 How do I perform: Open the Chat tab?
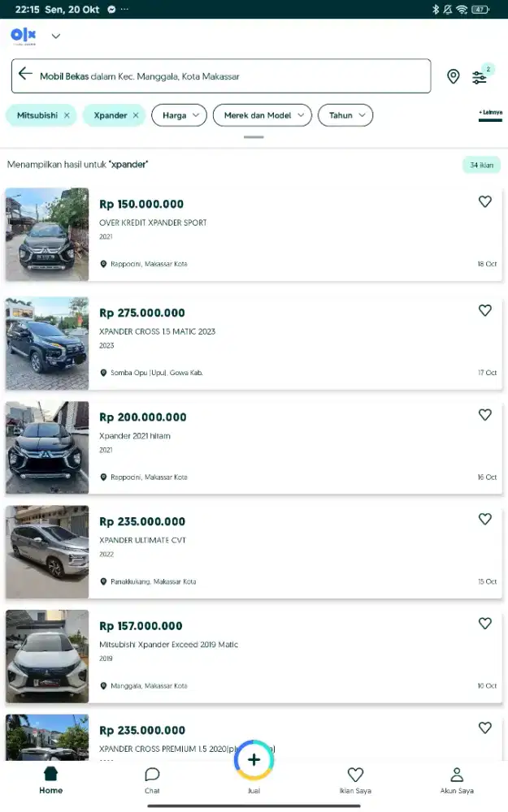pos(152,779)
